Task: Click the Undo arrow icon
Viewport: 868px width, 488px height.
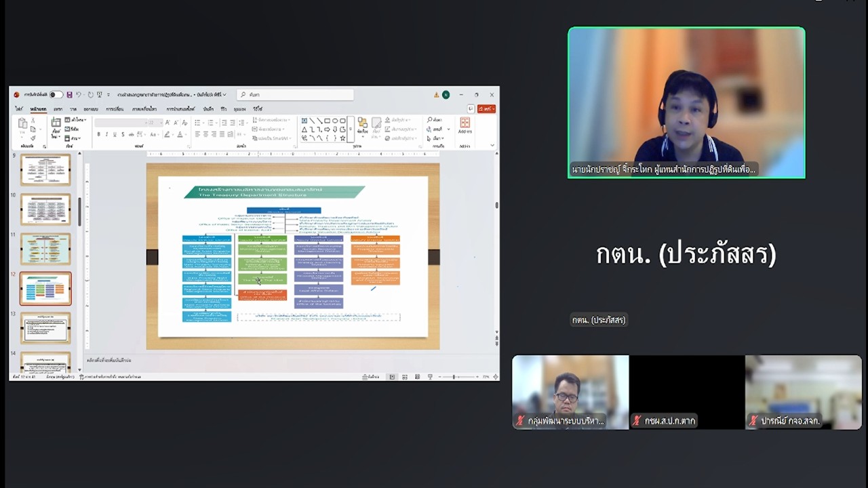Action: click(79, 95)
